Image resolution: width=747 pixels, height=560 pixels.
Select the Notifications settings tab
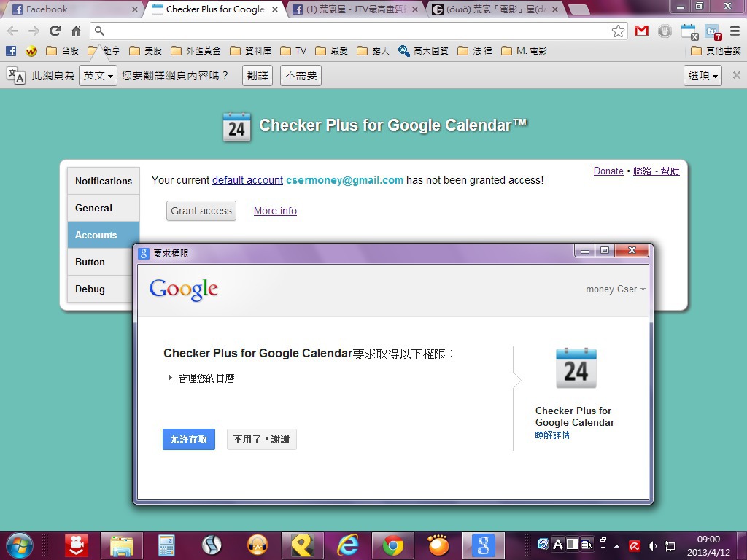pyautogui.click(x=104, y=181)
